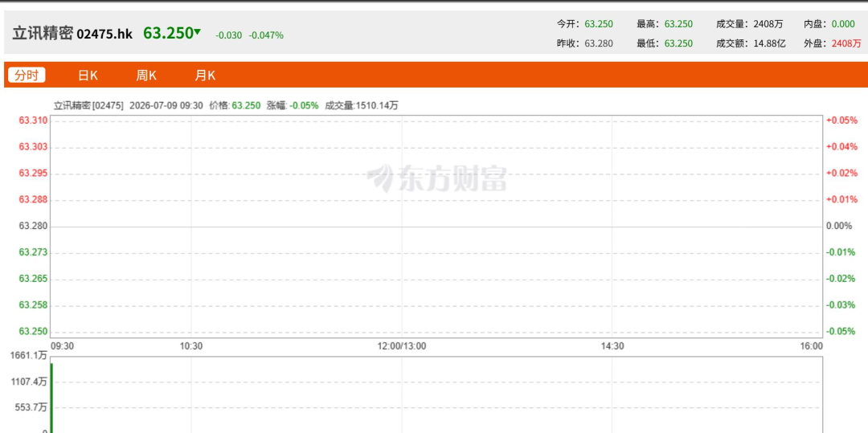
Task: Click the 内盘 value 0.000
Action: [843, 24]
